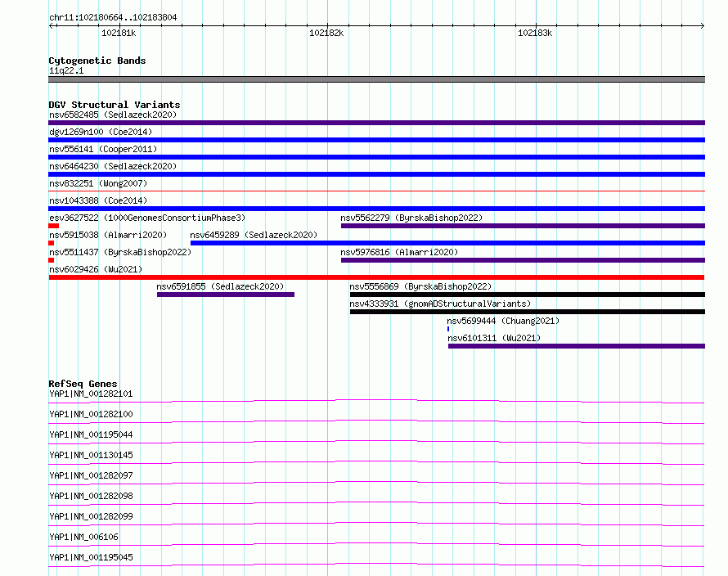Click the purple bar of nsv5976816

pyautogui.click(x=523, y=260)
